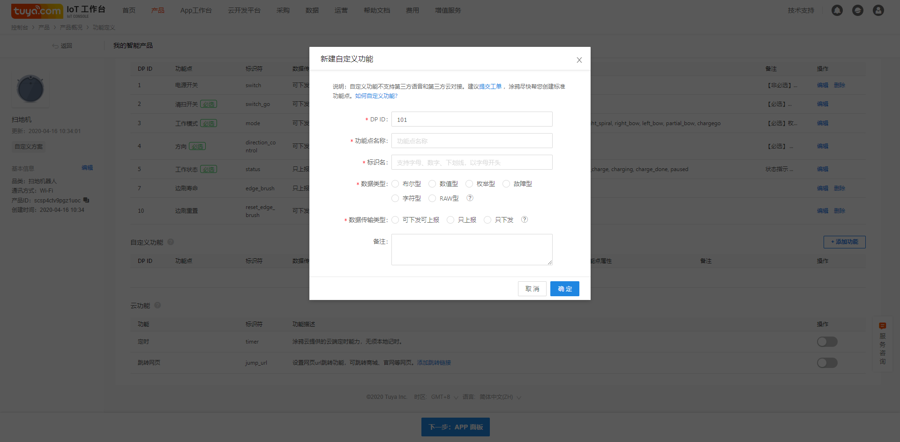Click 编辑 in the 电源开关 row
Viewport: 900px width, 442px height.
coord(823,85)
